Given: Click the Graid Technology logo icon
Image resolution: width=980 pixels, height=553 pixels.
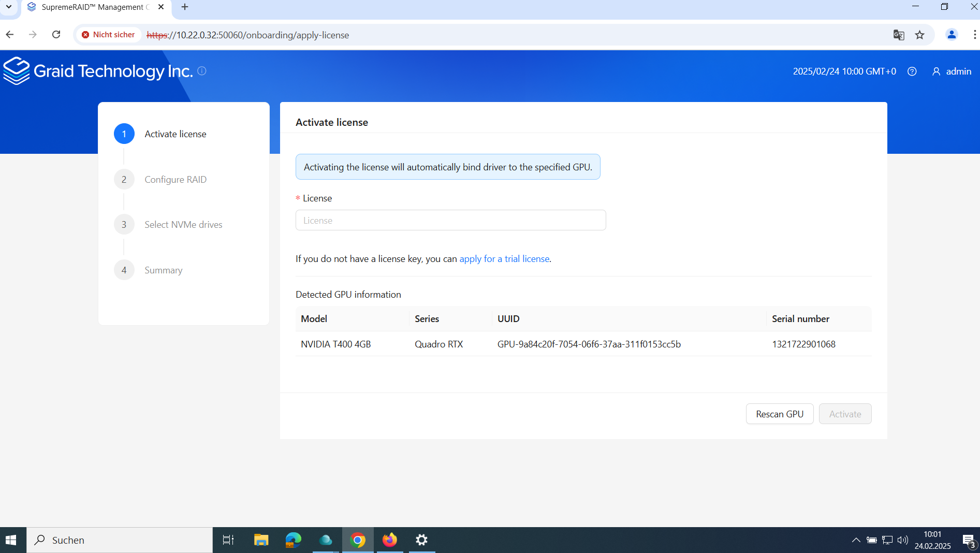Looking at the screenshot, I should [17, 71].
